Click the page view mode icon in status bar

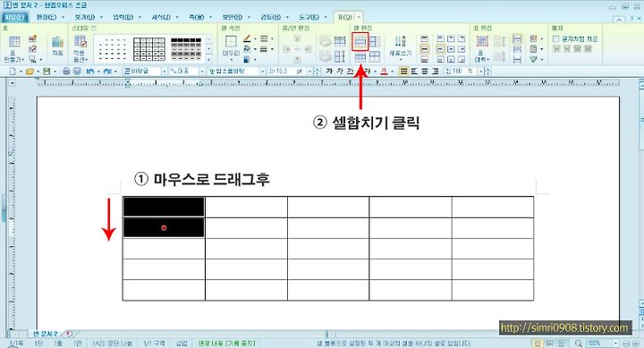tap(537, 343)
